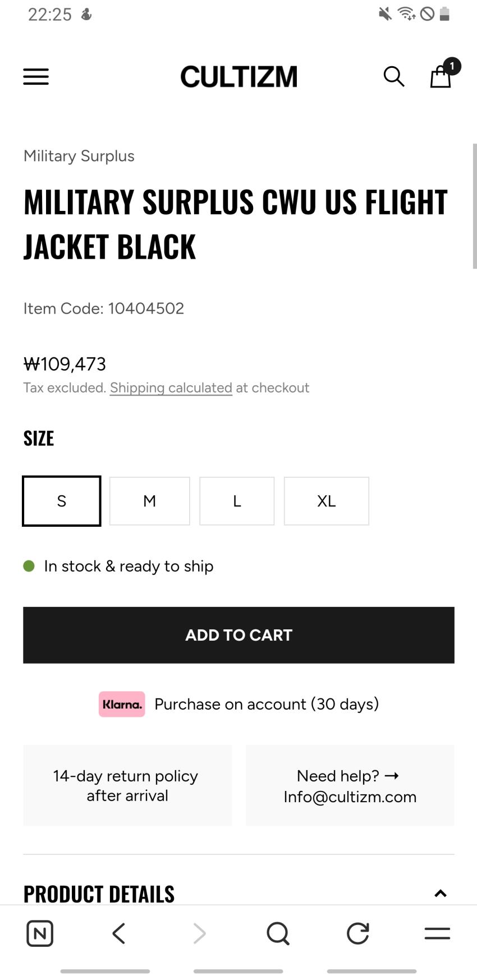Image resolution: width=477 pixels, height=980 pixels.
Task: Collapse the Product Details section chevron
Action: tap(441, 894)
